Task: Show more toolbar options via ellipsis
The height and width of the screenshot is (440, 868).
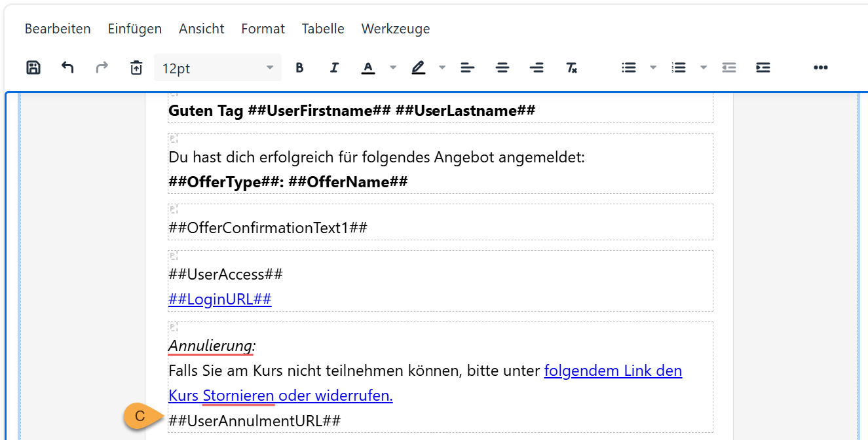Action: click(821, 67)
